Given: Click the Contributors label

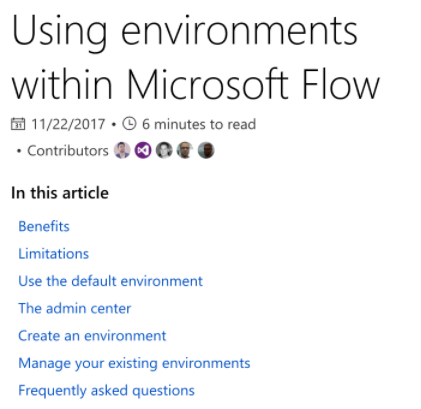Looking at the screenshot, I should point(68,151).
